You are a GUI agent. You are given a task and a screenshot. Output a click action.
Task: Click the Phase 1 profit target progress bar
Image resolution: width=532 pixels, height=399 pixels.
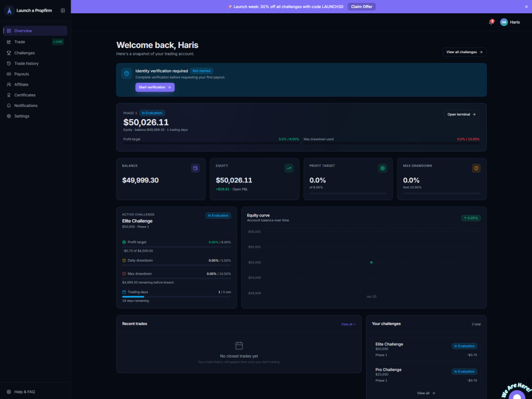[x=211, y=143]
